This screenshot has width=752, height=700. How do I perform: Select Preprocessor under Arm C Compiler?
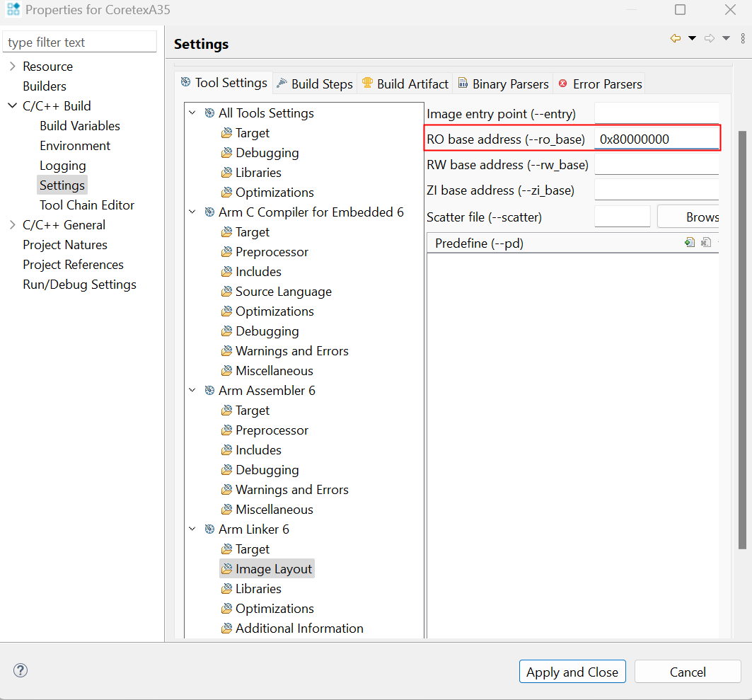pyautogui.click(x=272, y=251)
